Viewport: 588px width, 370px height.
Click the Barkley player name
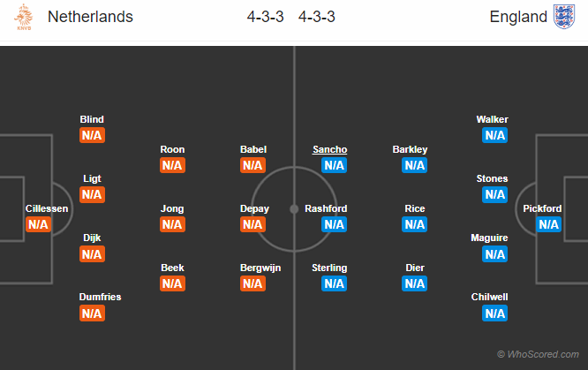(x=410, y=149)
